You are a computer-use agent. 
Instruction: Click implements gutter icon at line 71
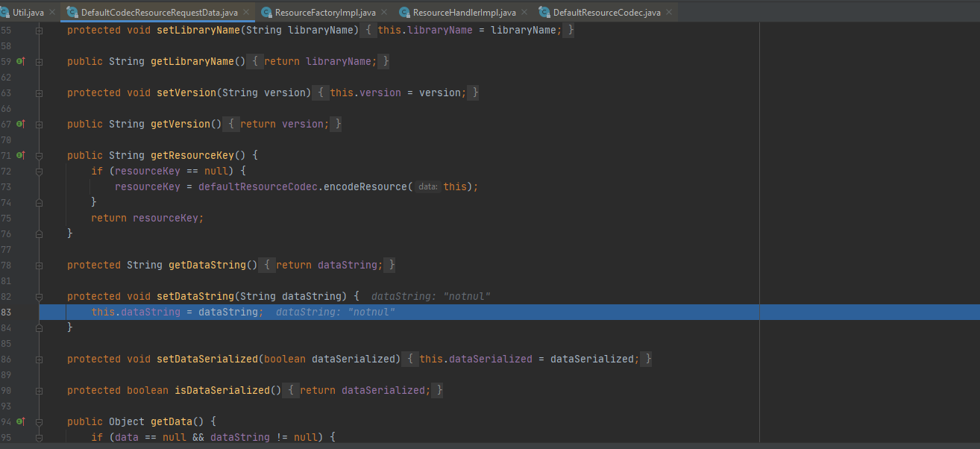coord(21,155)
